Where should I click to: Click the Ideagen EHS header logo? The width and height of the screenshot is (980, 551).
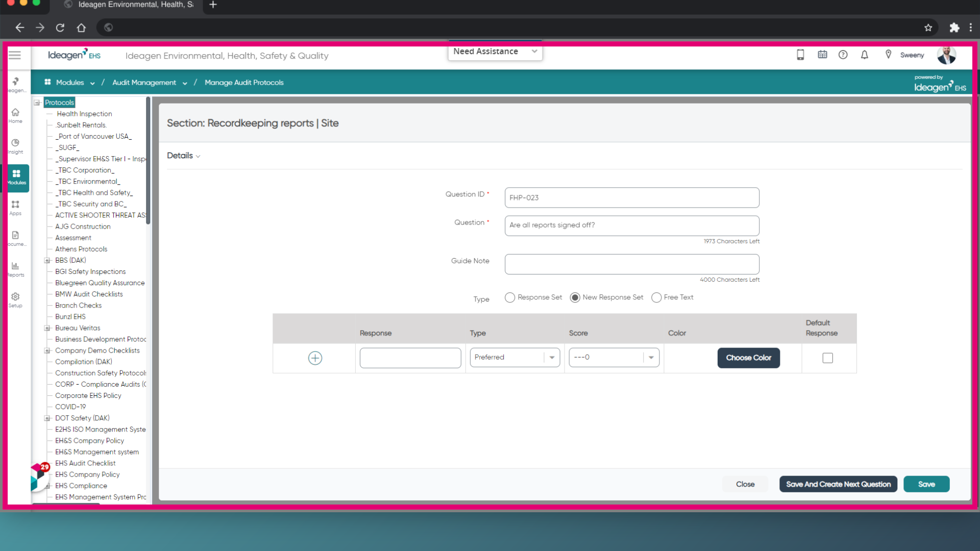tap(74, 55)
